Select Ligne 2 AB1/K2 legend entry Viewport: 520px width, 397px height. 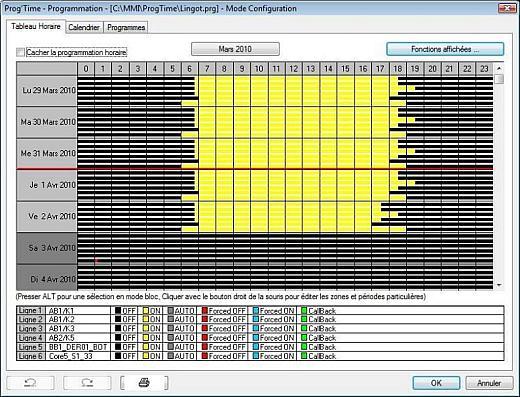coord(63,320)
